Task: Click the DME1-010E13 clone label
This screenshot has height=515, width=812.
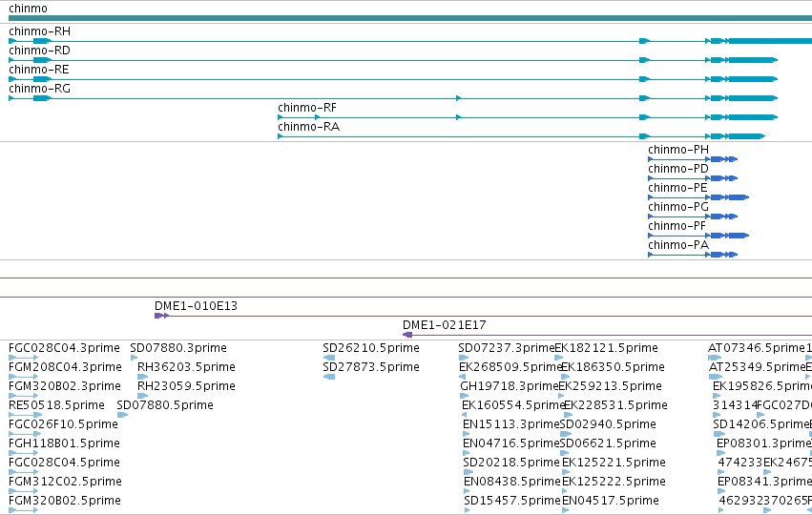Action: 197,306
